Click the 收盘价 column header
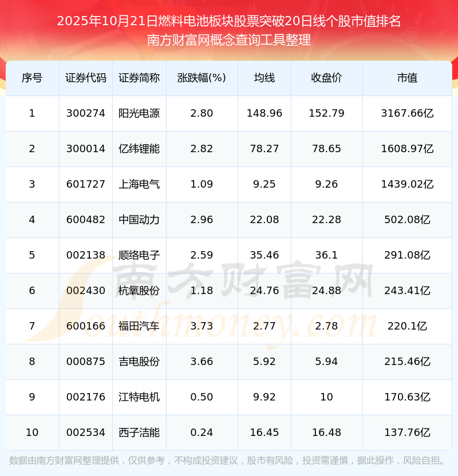The height and width of the screenshot is (476, 458). tap(326, 78)
